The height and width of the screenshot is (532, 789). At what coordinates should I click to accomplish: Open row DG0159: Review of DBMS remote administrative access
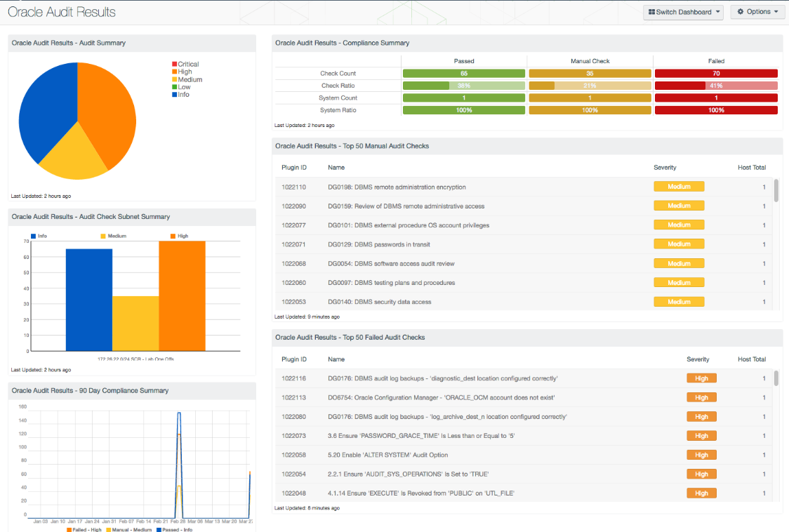pyautogui.click(x=524, y=206)
